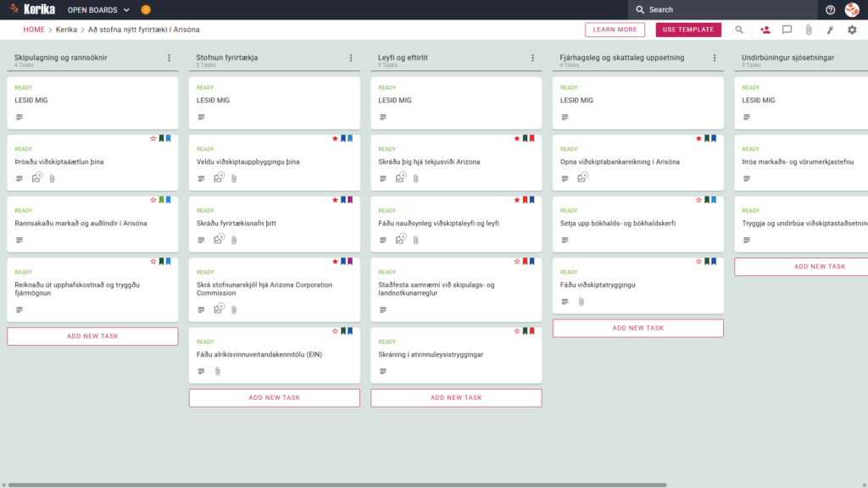Open the board highlight tool icon
868x488 pixels.
[831, 30]
